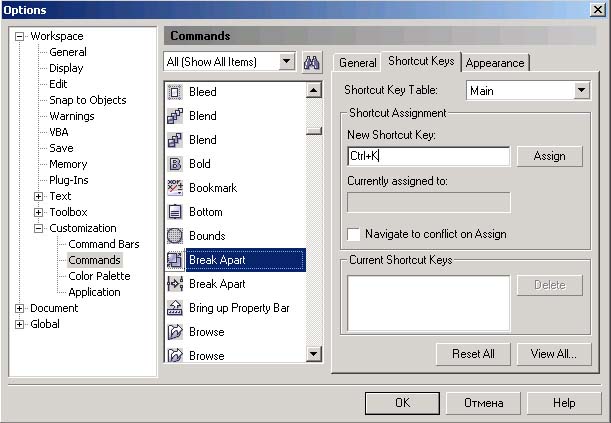
Task: Select Plug-Ins in the tree
Action: click(69, 180)
